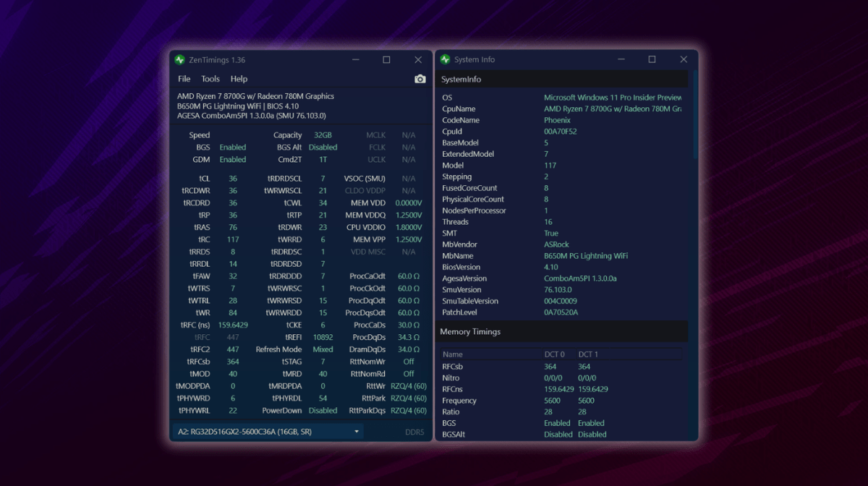868x486 pixels.
Task: Maximize the ZenTimings 1.36 window
Action: point(386,59)
